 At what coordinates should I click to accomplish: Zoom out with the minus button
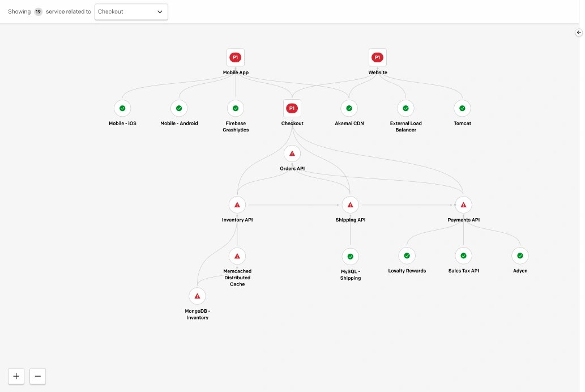point(37,376)
